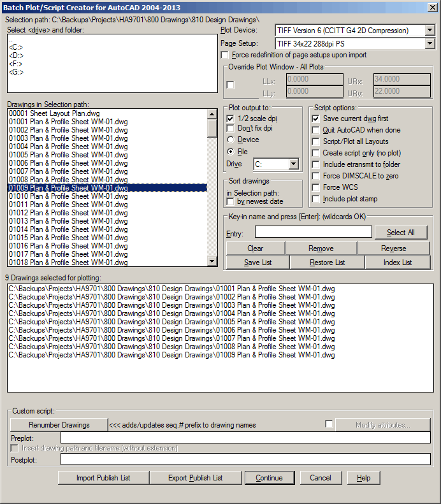Open the Help button
Viewport: 441px width, 504px height.
pos(363,478)
